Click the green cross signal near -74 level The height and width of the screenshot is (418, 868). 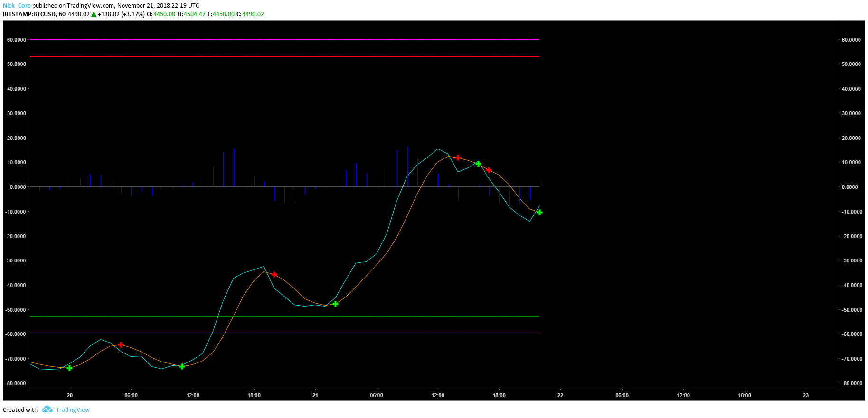(70, 368)
